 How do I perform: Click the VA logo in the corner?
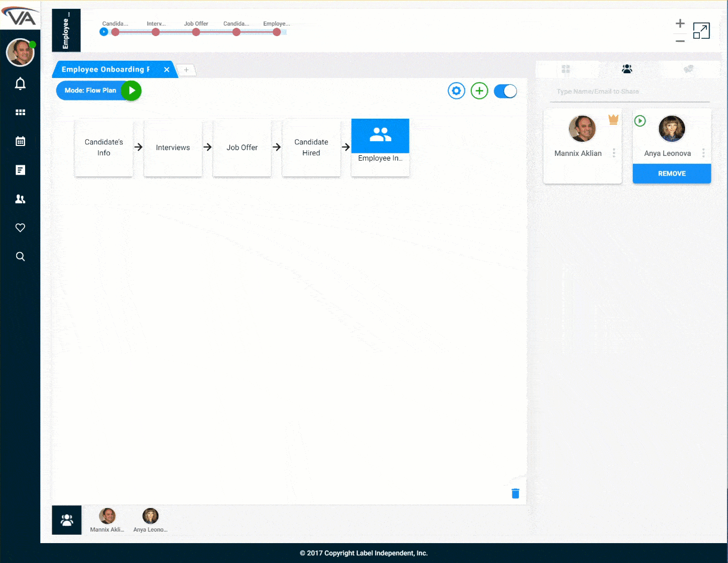[x=19, y=16]
